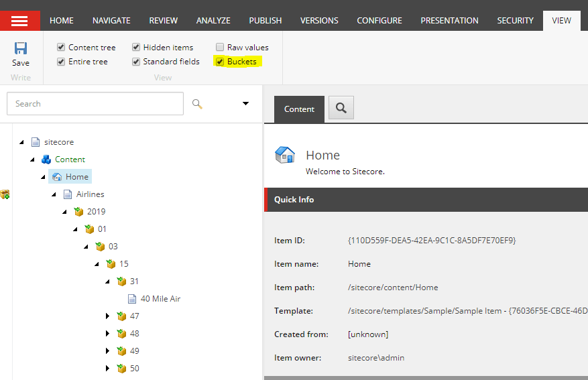588x380 pixels.
Task: Click the blue Content cubes icon
Action: 46,160
